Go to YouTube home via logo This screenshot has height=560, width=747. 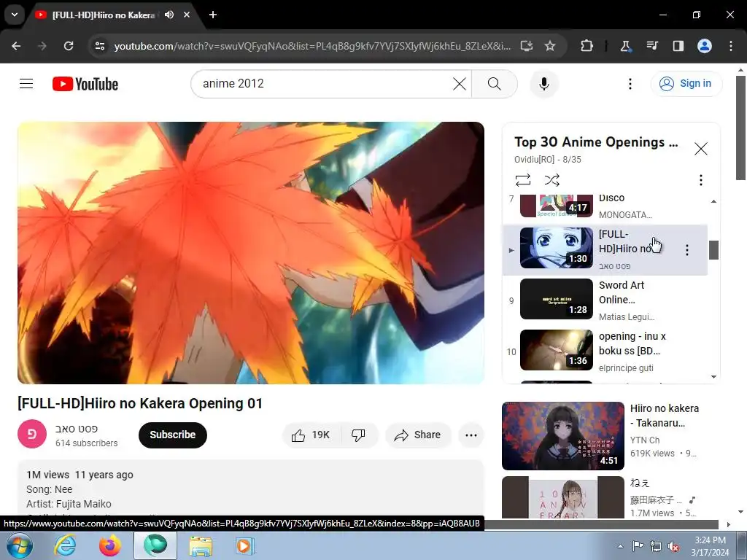pyautogui.click(x=85, y=84)
